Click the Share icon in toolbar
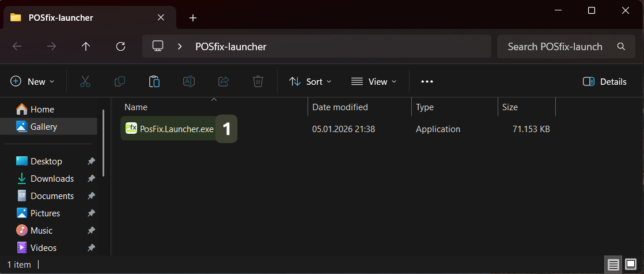Screen dimensions: 644x274 tap(223, 81)
